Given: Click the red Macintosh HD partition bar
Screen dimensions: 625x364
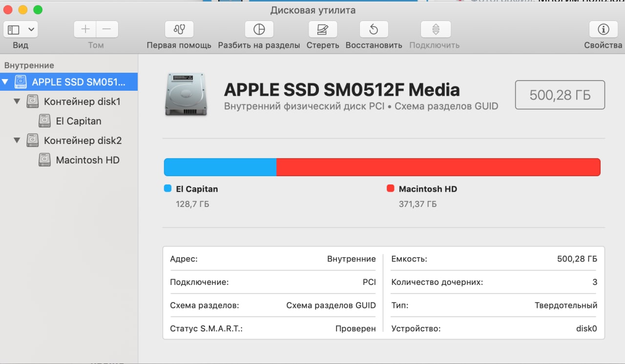Looking at the screenshot, I should pyautogui.click(x=438, y=167).
